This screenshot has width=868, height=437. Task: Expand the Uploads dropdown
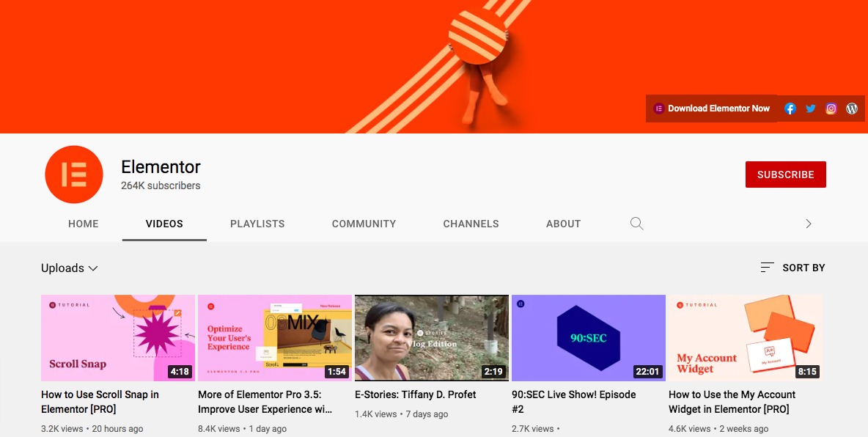coord(69,268)
